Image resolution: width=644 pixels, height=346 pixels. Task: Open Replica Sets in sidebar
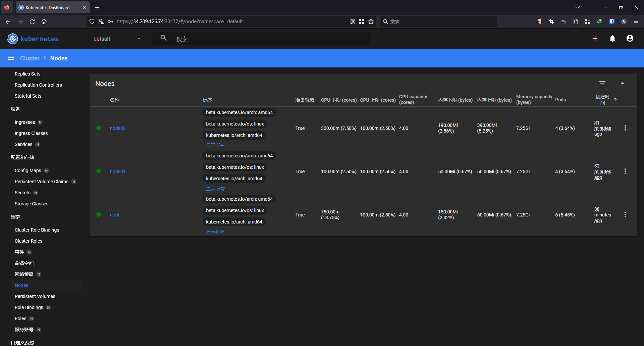[28, 74]
